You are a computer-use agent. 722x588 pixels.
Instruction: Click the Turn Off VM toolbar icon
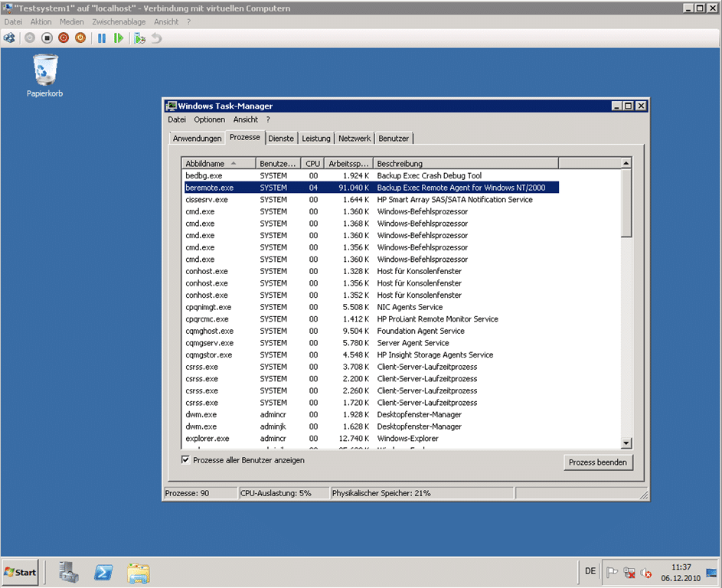pyautogui.click(x=47, y=38)
